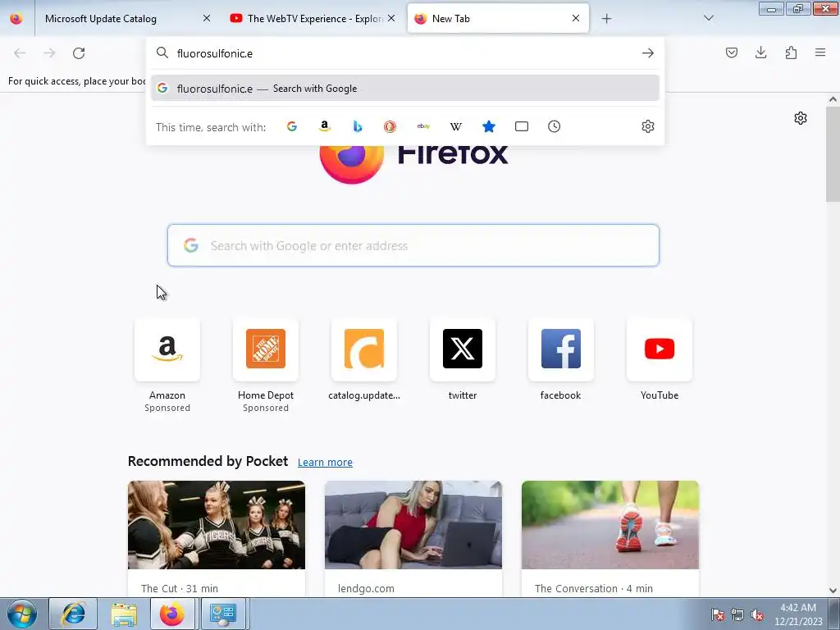840x630 pixels.
Task: Click the Go arrow in address bar
Action: [648, 53]
